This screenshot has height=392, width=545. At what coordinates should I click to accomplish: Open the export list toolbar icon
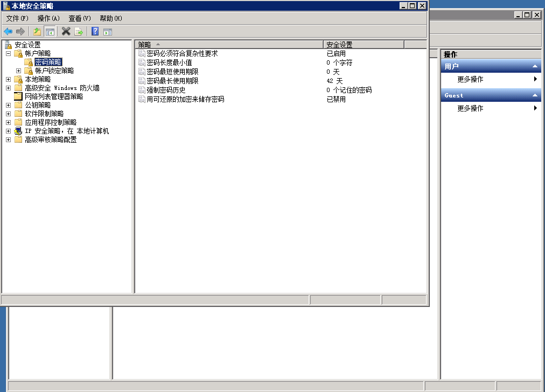coord(78,31)
